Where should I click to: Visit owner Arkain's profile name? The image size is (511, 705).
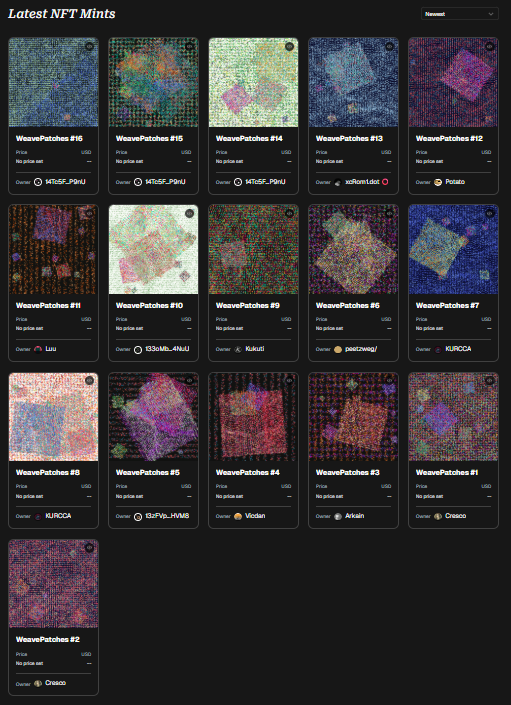tap(355, 516)
